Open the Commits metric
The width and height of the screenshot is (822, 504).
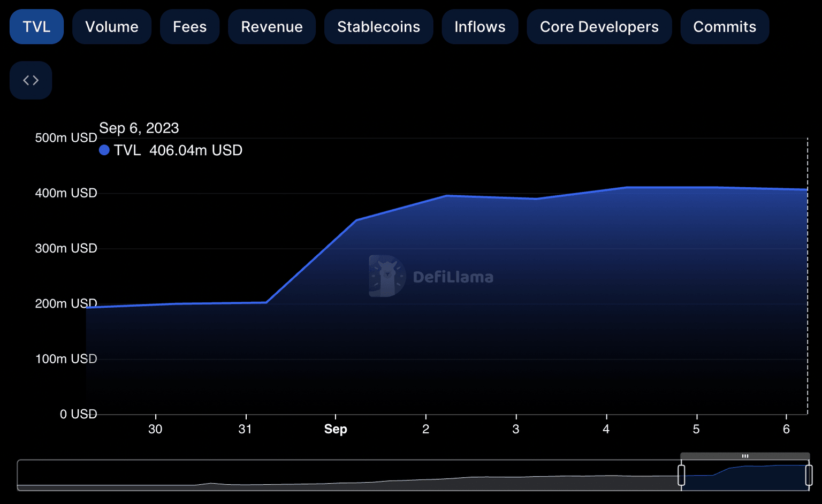[724, 27]
